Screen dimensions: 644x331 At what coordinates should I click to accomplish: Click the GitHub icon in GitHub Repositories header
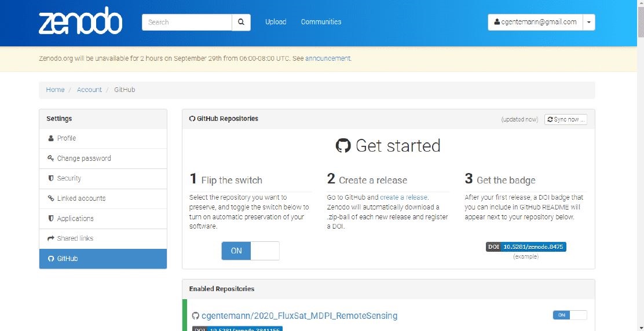[192, 119]
